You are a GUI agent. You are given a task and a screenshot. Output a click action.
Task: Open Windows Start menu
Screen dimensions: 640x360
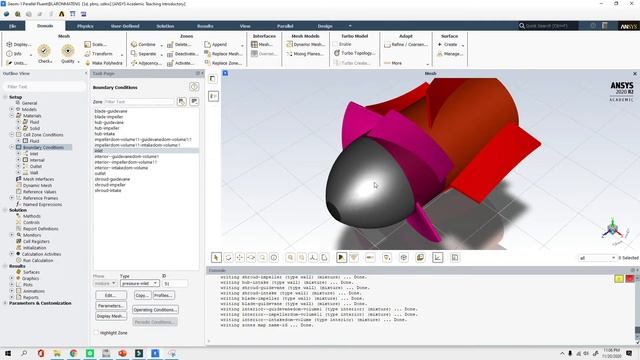[8, 353]
